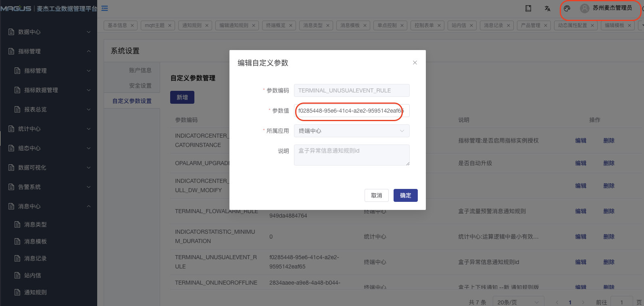Image resolution: width=644 pixels, height=306 pixels.
Task: Click the 前往 page number input
Action: (x=621, y=302)
